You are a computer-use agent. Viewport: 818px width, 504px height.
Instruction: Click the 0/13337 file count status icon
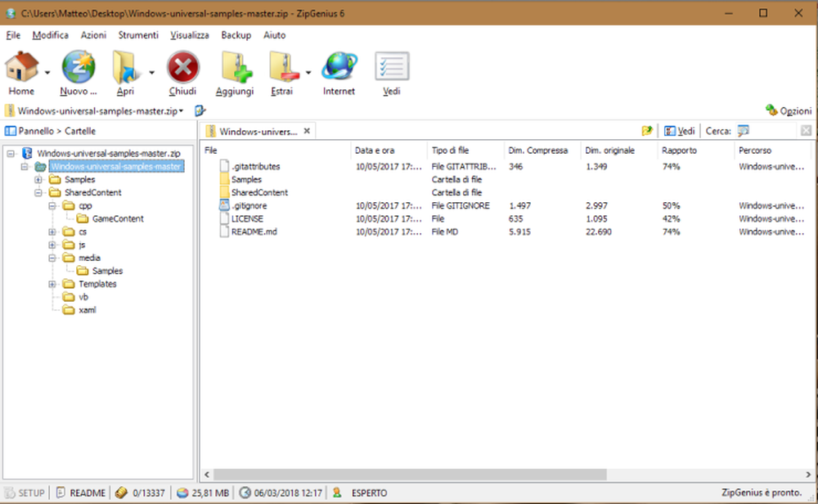point(121,493)
